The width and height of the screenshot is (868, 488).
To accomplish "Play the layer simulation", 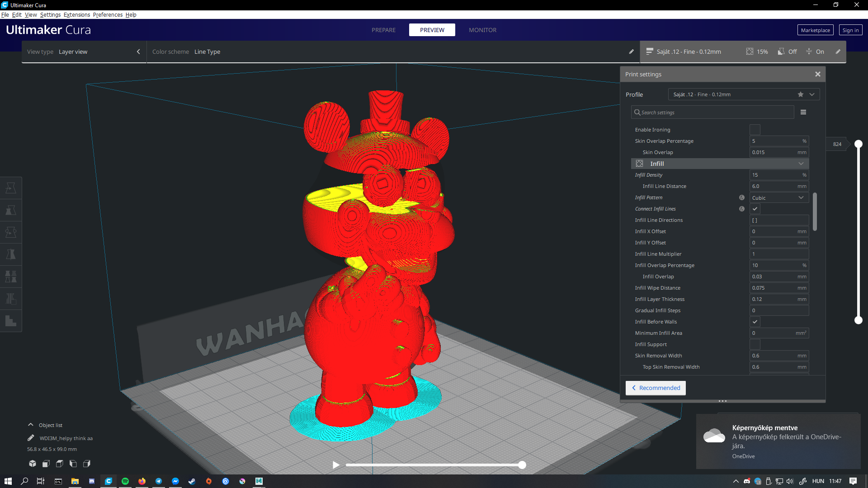I will tap(336, 465).
